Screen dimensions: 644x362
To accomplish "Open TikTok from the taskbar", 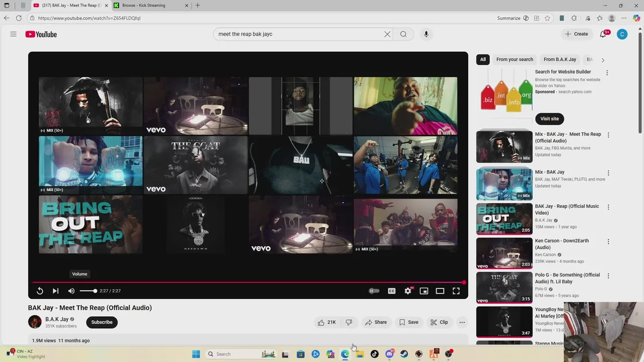I will (374, 354).
